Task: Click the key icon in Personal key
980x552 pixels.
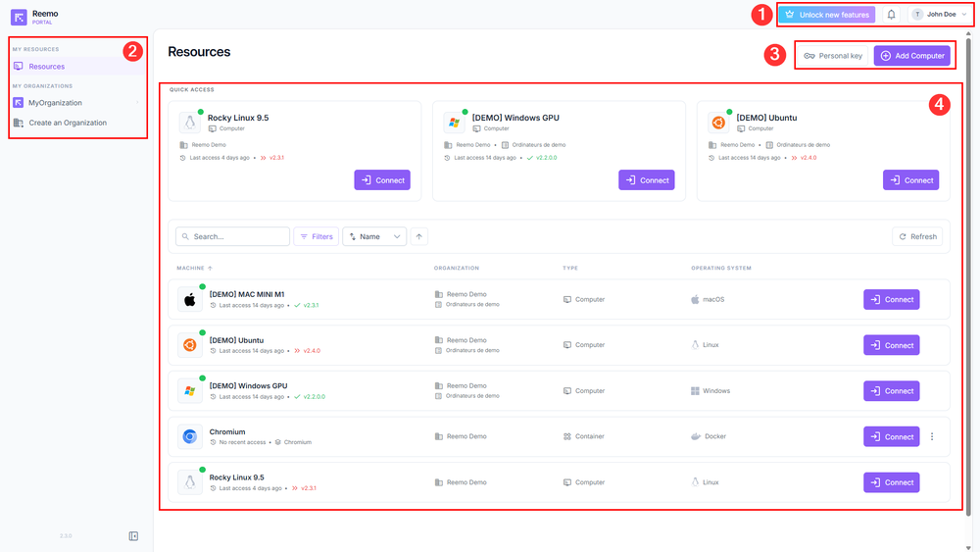Action: [x=809, y=56]
